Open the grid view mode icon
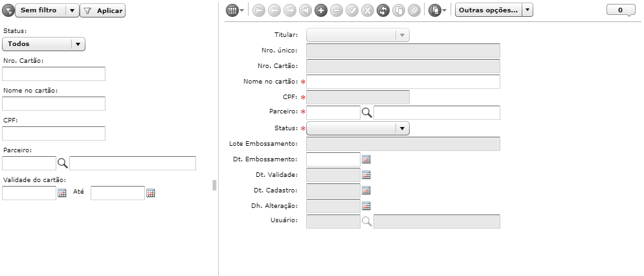 click(x=234, y=10)
